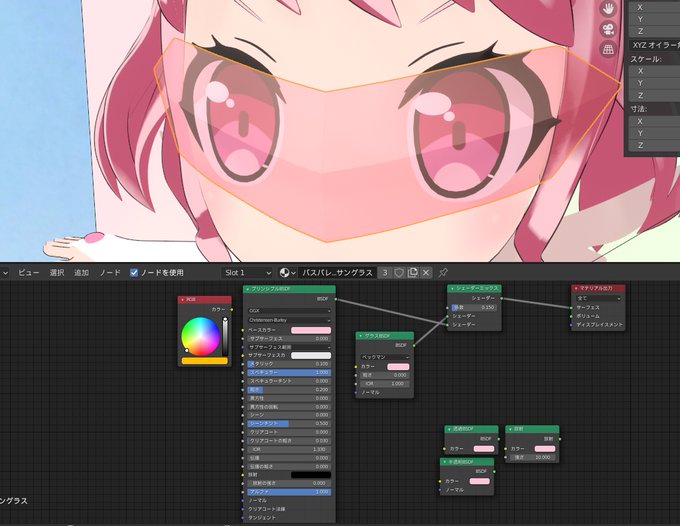Click RGB node カラー output socket

[232, 310]
